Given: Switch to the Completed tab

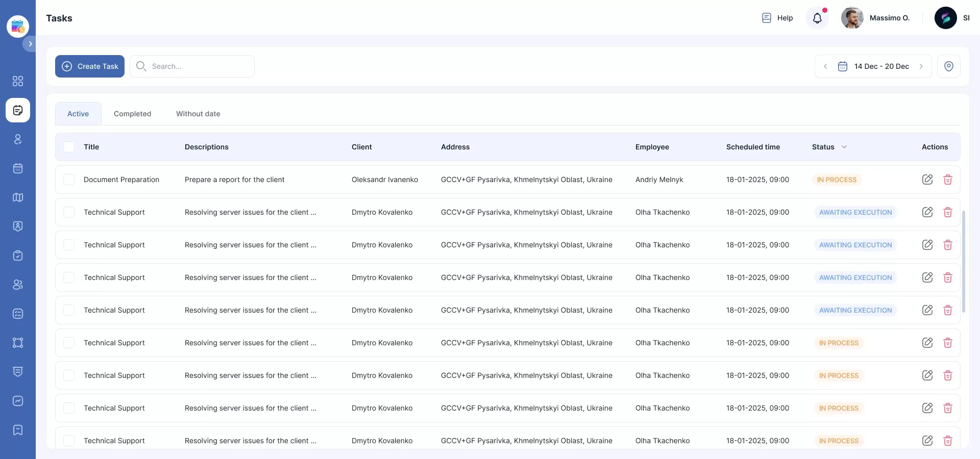Looking at the screenshot, I should (x=132, y=114).
